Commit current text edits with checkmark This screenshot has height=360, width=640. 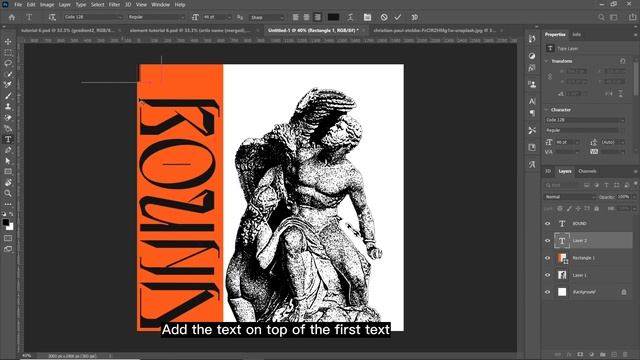398,17
